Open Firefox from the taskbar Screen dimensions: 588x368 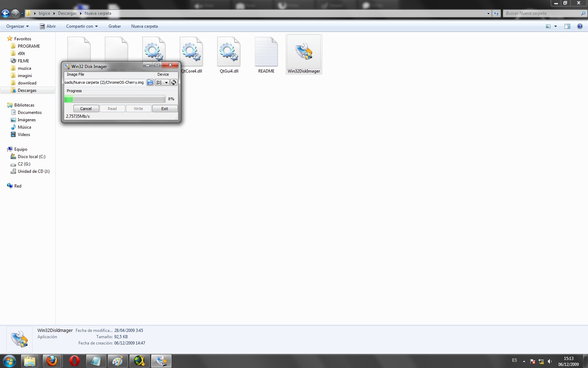click(52, 361)
